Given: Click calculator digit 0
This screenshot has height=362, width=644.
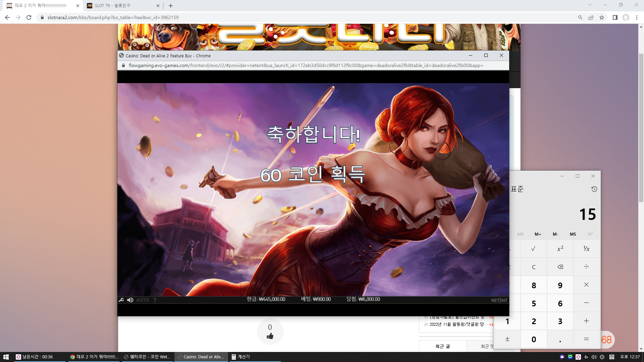Looking at the screenshot, I should pos(534,339).
